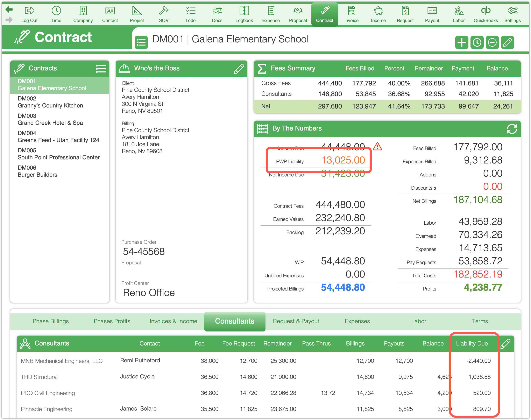Image resolution: width=531 pixels, height=420 pixels.
Task: Open the Labor module
Action: coord(459,14)
